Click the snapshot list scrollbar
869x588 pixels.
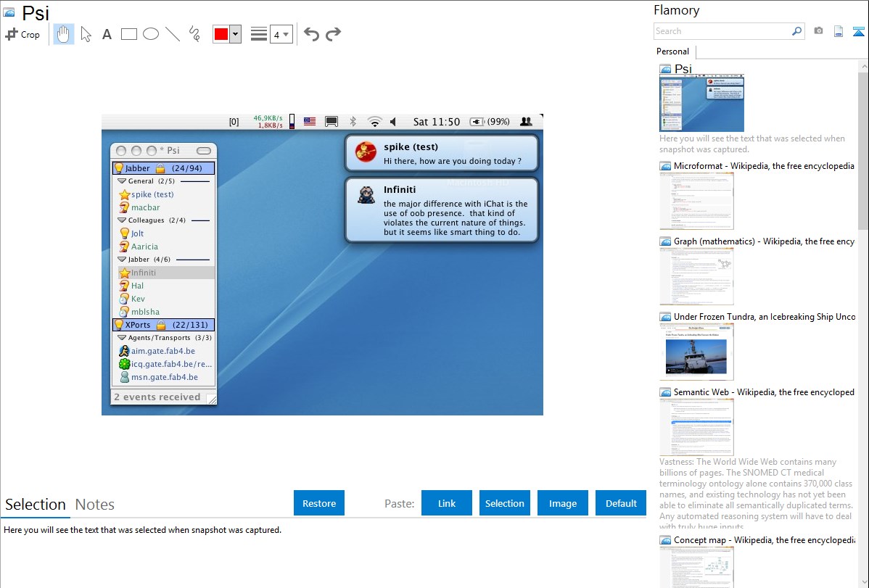click(x=863, y=151)
